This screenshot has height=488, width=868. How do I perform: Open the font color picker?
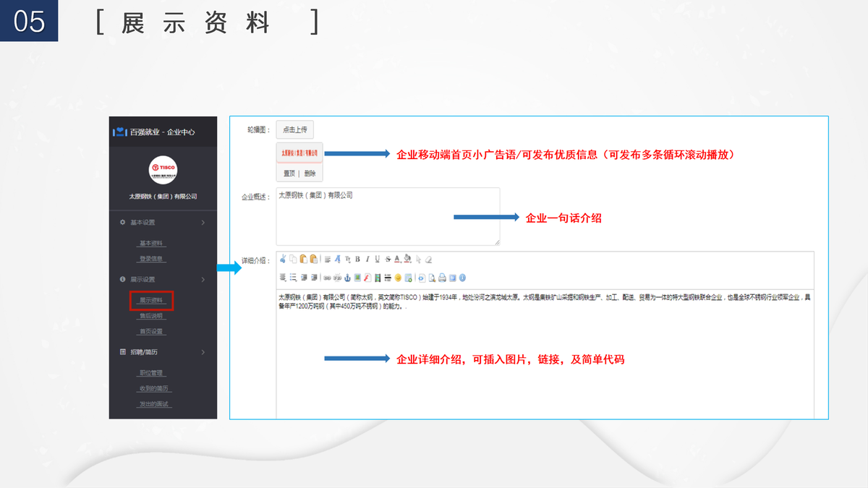pos(398,259)
